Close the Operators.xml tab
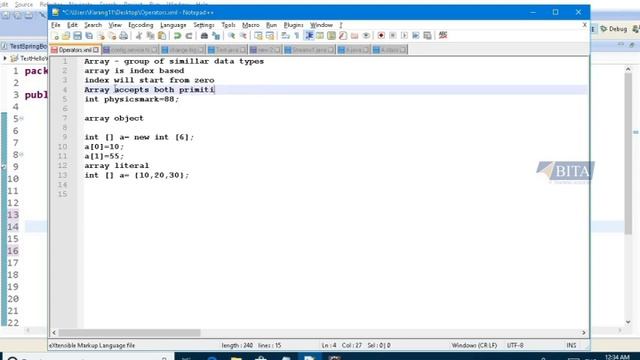This screenshot has width=640, height=360. tap(96, 50)
